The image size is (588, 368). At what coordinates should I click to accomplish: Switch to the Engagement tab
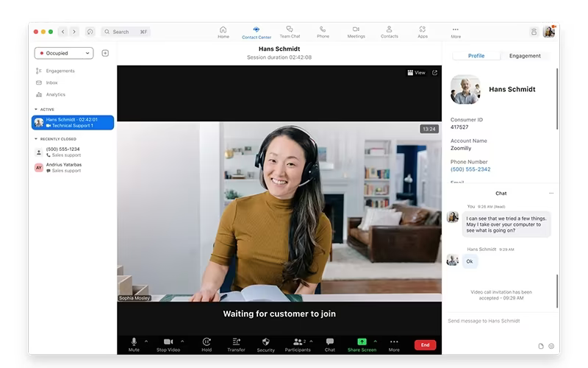tap(525, 56)
